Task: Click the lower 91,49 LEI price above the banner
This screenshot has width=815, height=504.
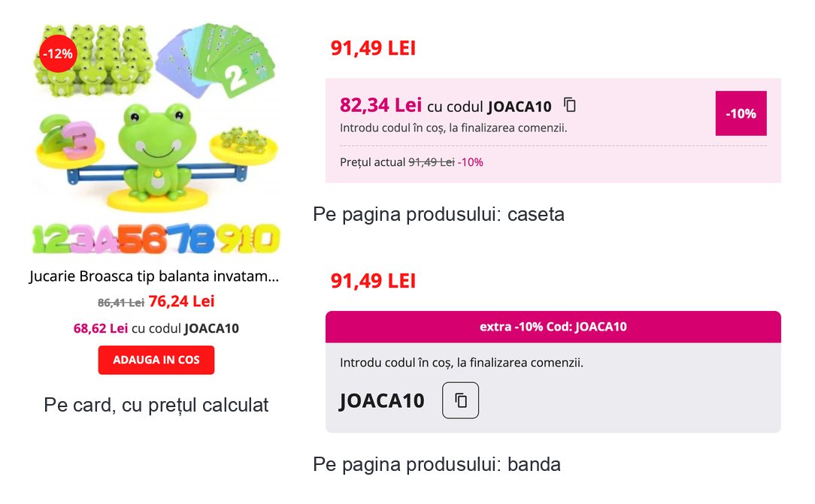Action: click(x=373, y=281)
